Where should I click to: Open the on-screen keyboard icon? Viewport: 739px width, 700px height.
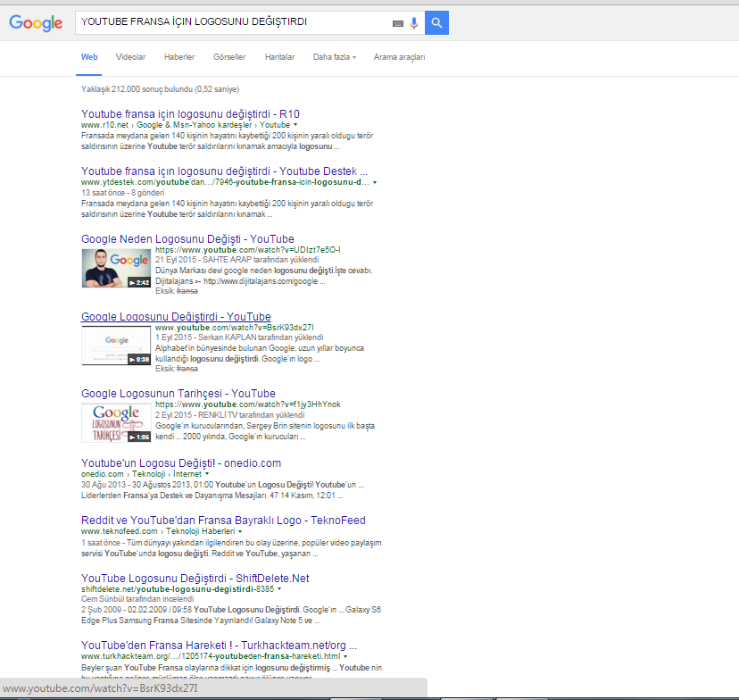[398, 23]
